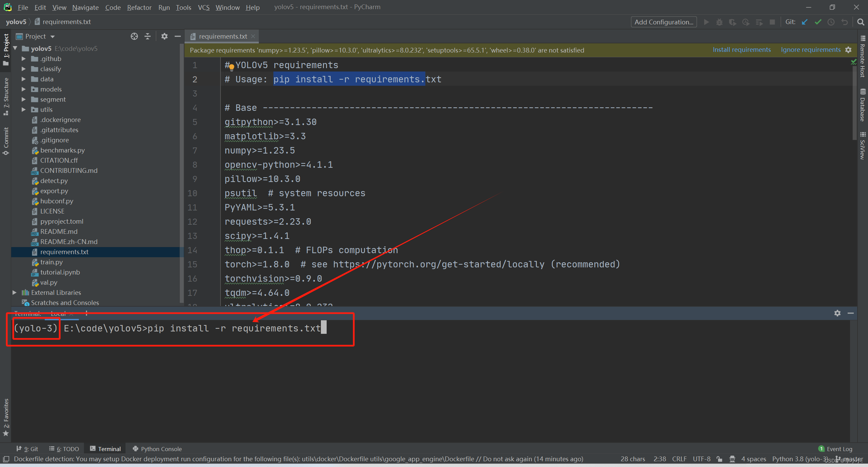This screenshot has height=467, width=868.
Task: Toggle the Favorites side tool window
Action: click(6, 417)
